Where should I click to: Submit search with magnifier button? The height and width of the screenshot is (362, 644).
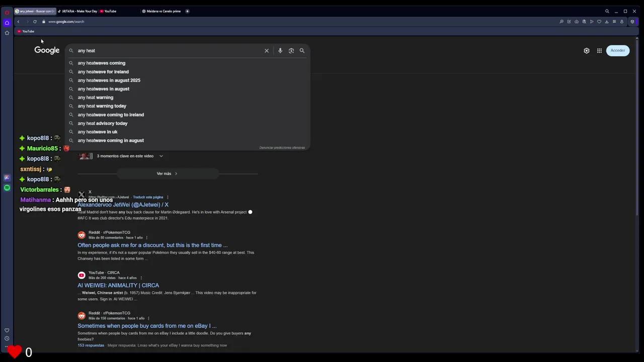pos(302,51)
